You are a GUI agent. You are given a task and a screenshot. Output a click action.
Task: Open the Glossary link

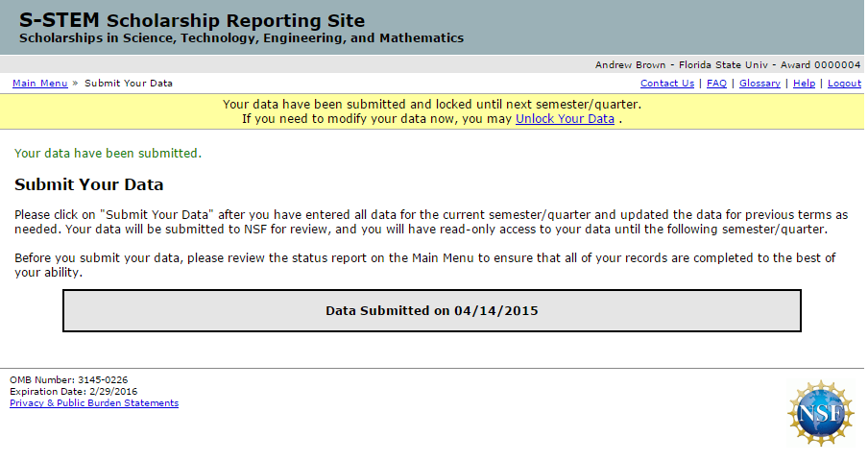(x=759, y=83)
